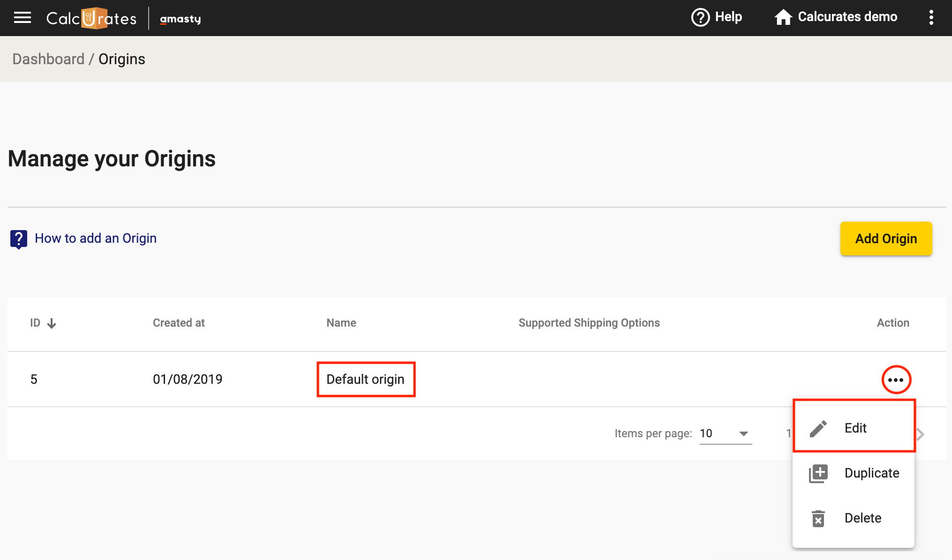The image size is (952, 560).
Task: Click the ID sort arrow icon
Action: pyautogui.click(x=52, y=323)
